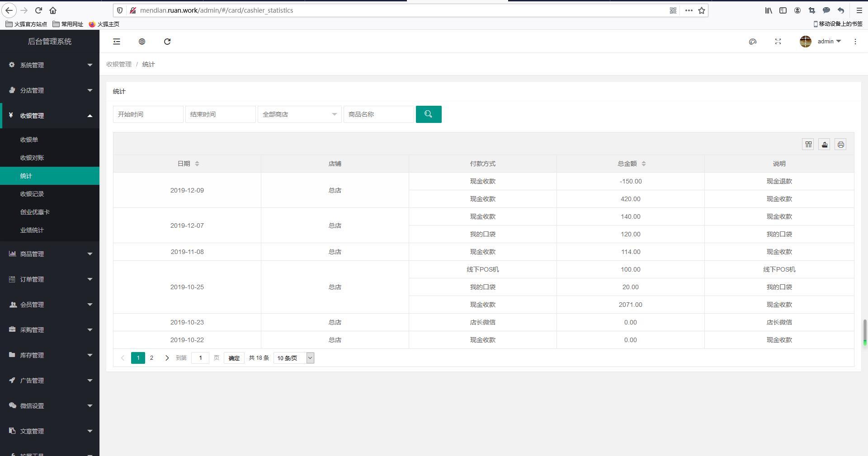Open the table column filter icon
The width and height of the screenshot is (868, 456).
[x=808, y=145]
